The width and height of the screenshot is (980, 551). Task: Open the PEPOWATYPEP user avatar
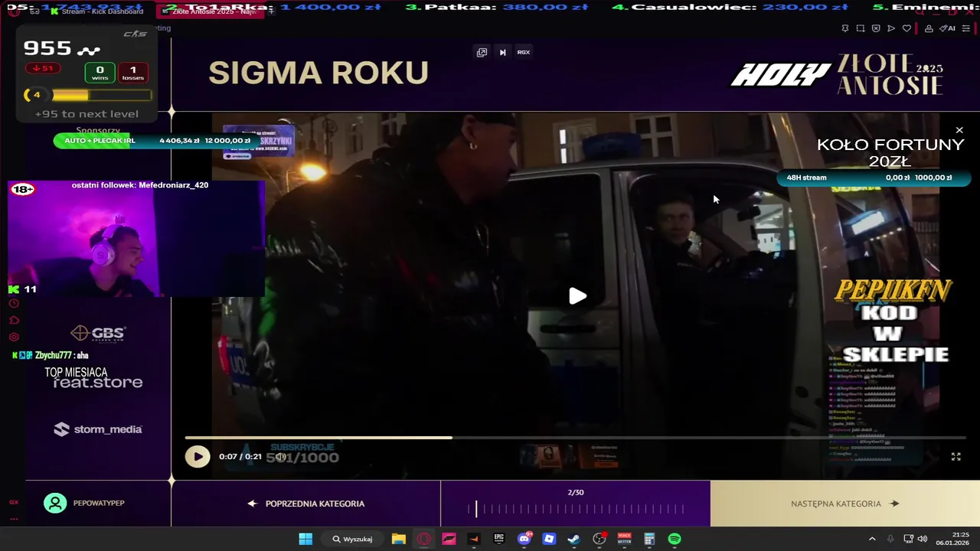pyautogui.click(x=55, y=503)
